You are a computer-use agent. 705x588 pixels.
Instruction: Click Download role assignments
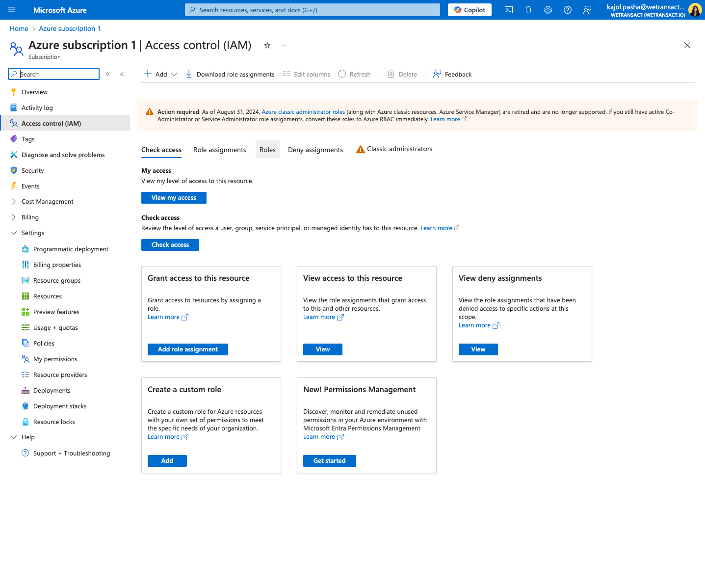coord(230,74)
